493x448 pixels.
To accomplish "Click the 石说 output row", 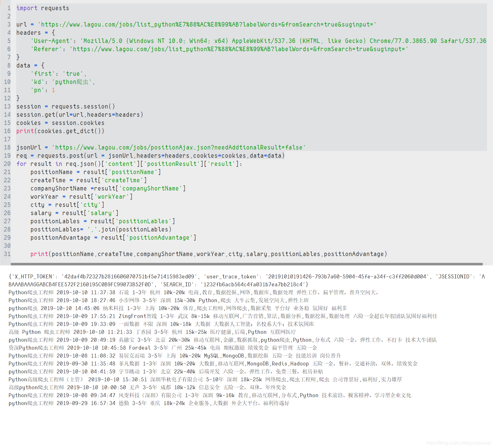I will (194, 293).
